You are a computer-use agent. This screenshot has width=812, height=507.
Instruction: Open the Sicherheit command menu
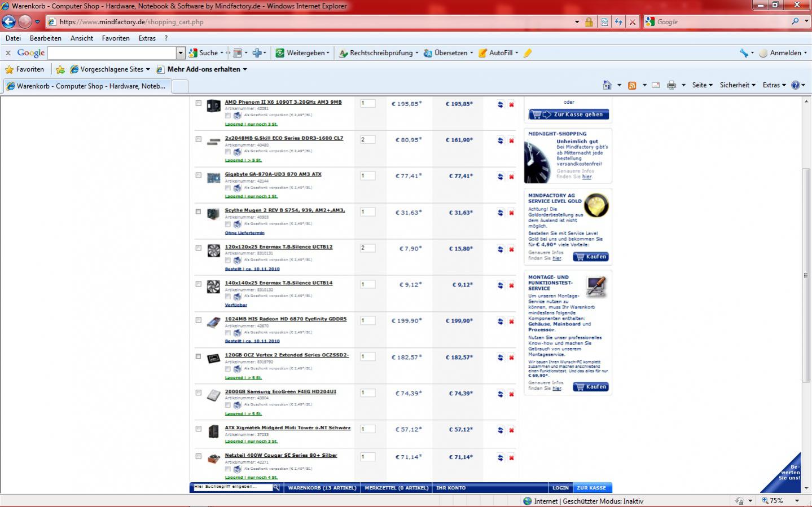coord(738,85)
